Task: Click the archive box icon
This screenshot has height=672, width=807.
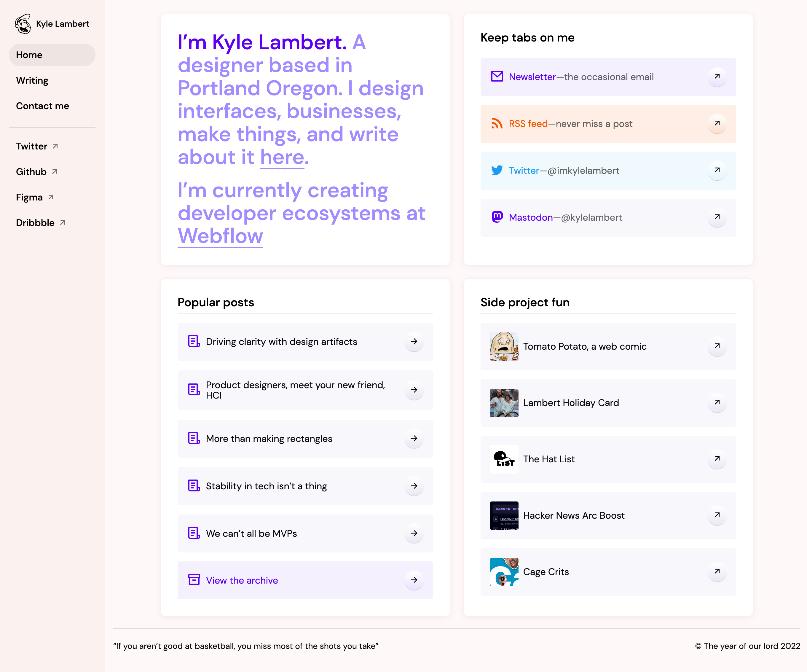Action: (194, 580)
